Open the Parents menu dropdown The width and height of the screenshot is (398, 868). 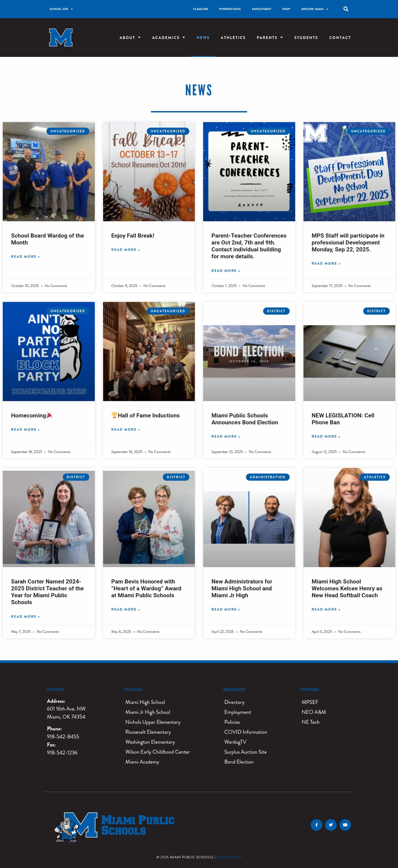[x=269, y=38]
